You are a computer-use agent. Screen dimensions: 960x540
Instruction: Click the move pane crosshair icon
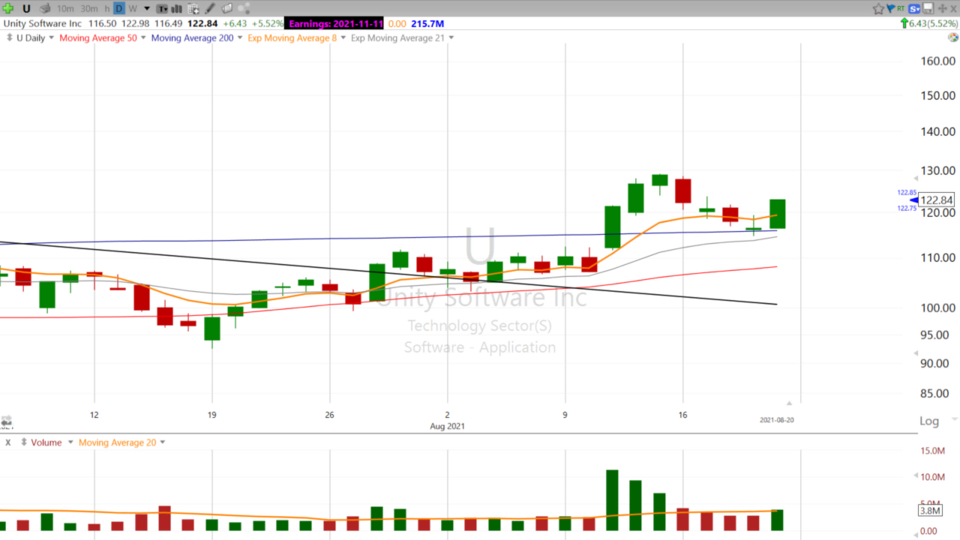(x=942, y=9)
